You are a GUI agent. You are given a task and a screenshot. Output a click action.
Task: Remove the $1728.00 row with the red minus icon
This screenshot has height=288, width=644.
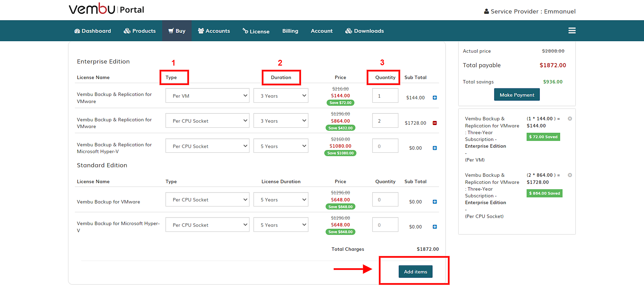pyautogui.click(x=435, y=123)
